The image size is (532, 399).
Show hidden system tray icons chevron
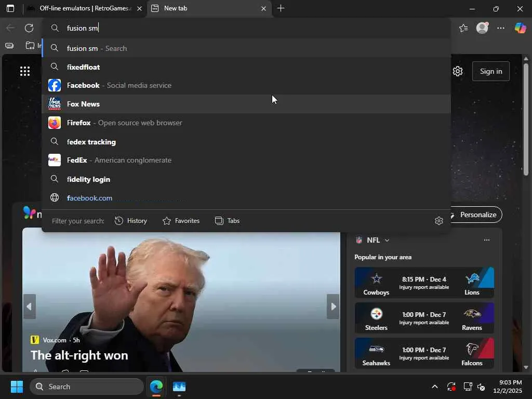(435, 387)
